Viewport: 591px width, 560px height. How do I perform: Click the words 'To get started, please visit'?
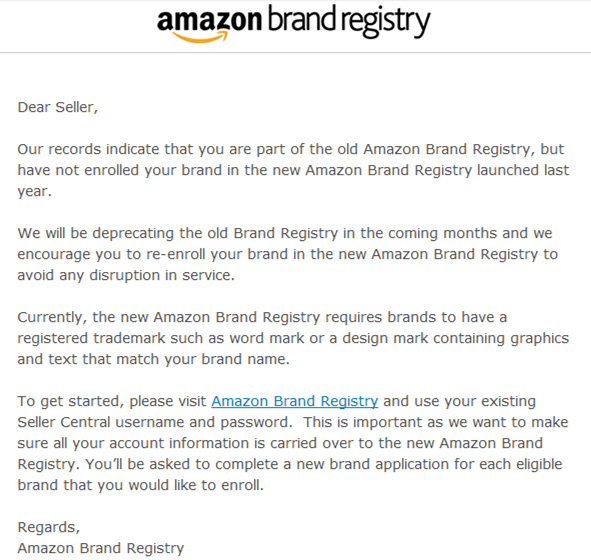point(112,401)
